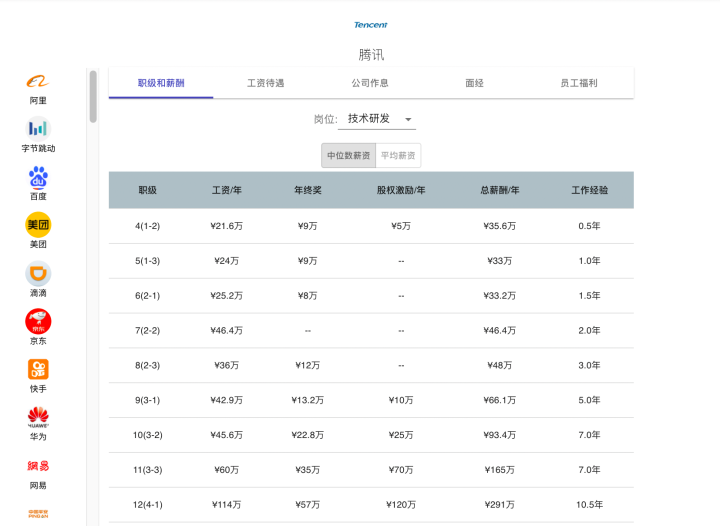Click the 年终奖 column header
The image size is (720, 526).
click(x=308, y=190)
